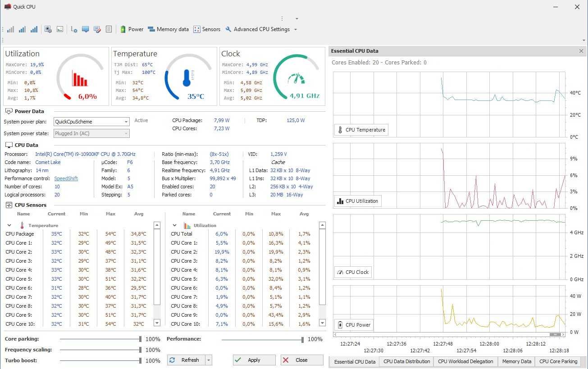Click up arrow of Utilization table scrollbar
Screen dimensions: 588x369
pos(322,225)
